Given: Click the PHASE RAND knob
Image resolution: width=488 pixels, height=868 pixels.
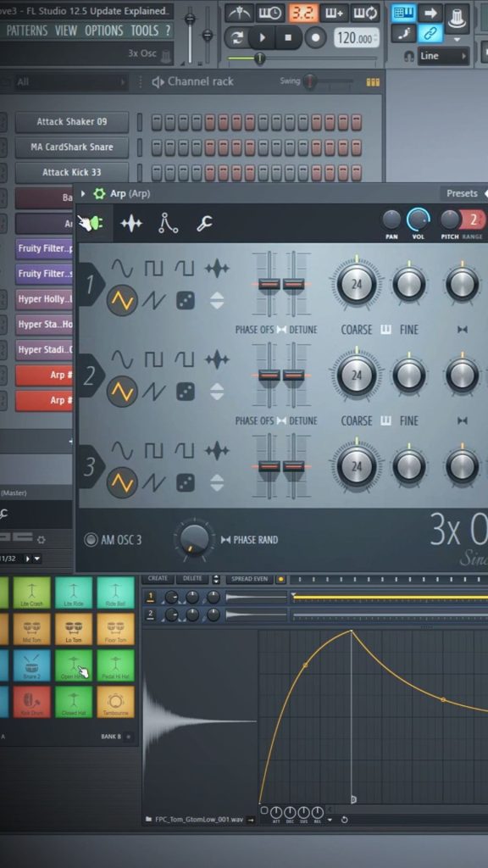Looking at the screenshot, I should point(194,537).
